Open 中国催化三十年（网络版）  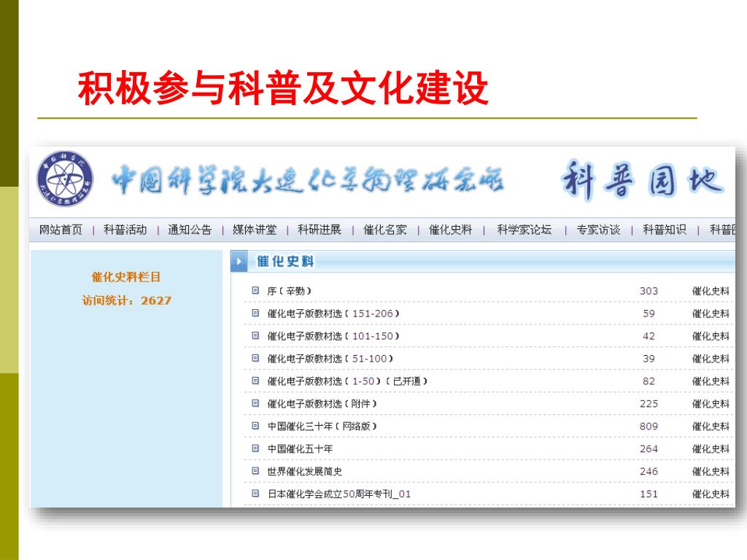click(x=322, y=426)
